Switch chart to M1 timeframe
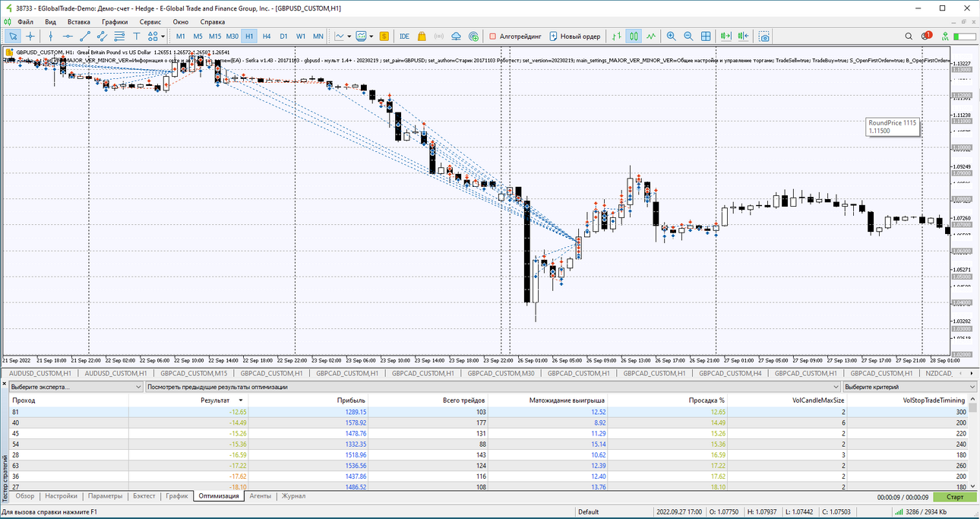 [181, 36]
